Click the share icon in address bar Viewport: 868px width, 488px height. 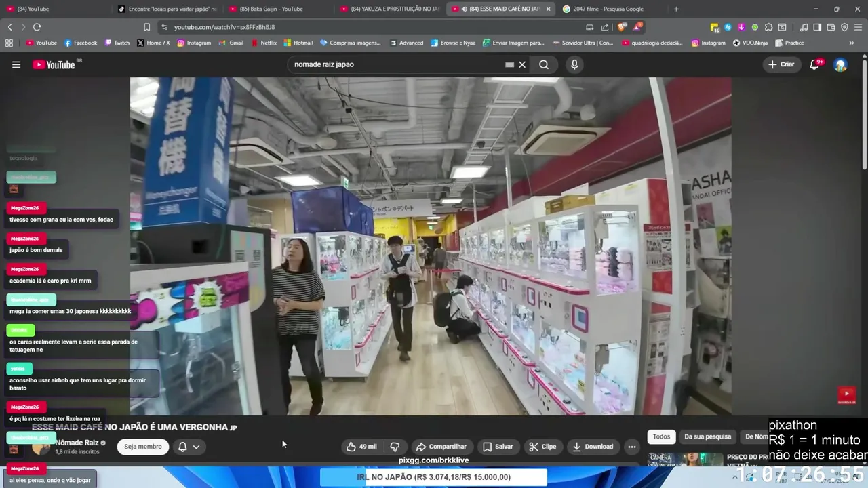point(605,27)
